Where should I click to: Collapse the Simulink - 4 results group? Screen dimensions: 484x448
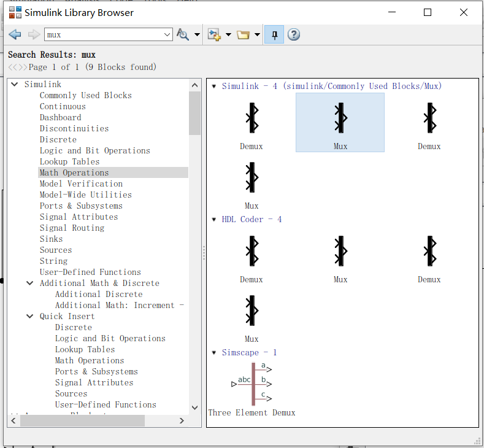pos(213,87)
